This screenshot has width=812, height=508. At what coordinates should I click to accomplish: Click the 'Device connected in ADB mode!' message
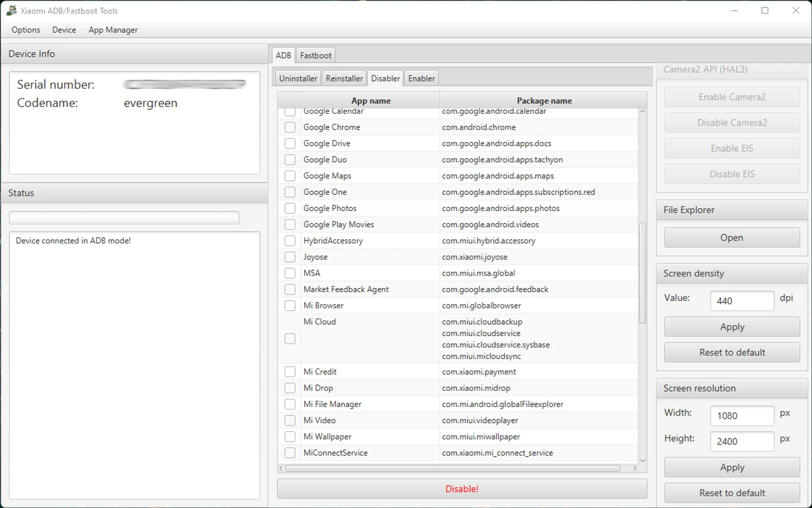point(73,241)
